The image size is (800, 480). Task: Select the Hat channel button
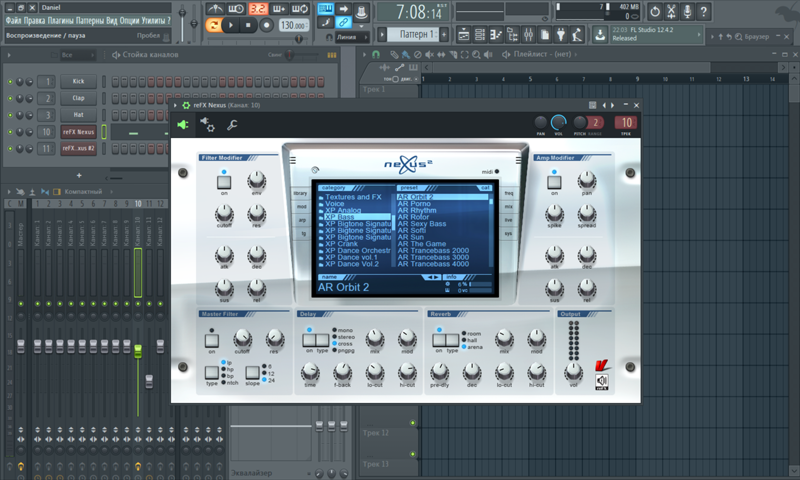(x=79, y=115)
